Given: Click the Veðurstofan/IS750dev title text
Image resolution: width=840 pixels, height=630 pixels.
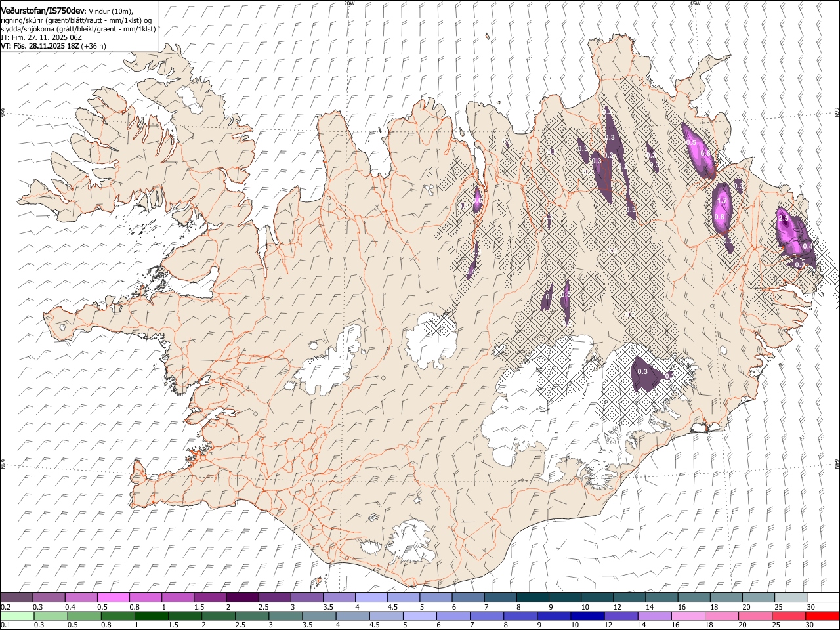Looking at the screenshot, I should click(43, 11).
